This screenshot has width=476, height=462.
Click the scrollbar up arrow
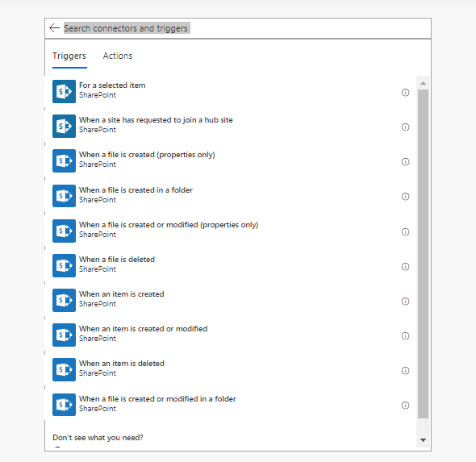[x=424, y=83]
